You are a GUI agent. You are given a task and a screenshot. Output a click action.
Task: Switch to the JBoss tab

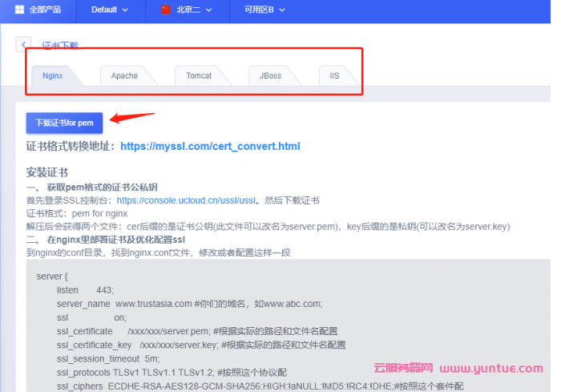click(x=270, y=75)
